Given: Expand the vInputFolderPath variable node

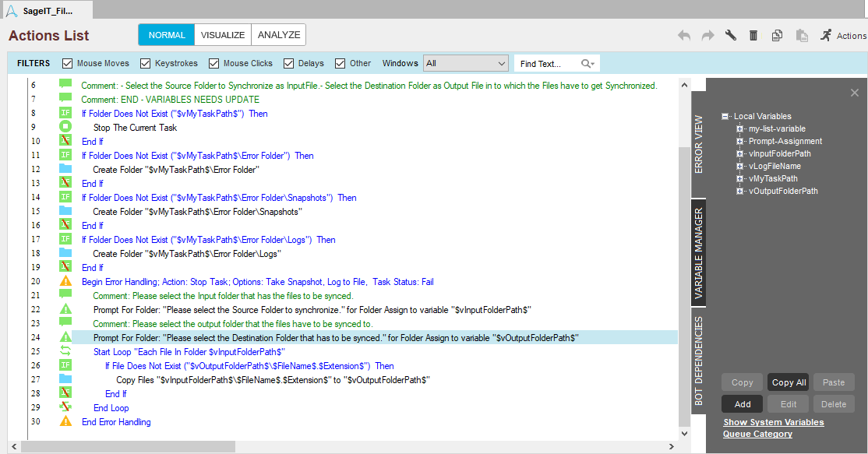Looking at the screenshot, I should click(x=739, y=153).
